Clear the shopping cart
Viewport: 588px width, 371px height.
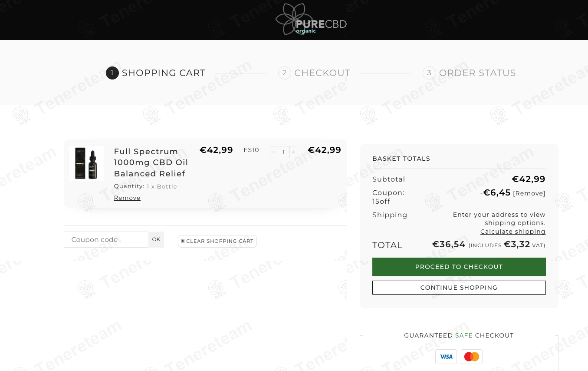pyautogui.click(x=217, y=242)
